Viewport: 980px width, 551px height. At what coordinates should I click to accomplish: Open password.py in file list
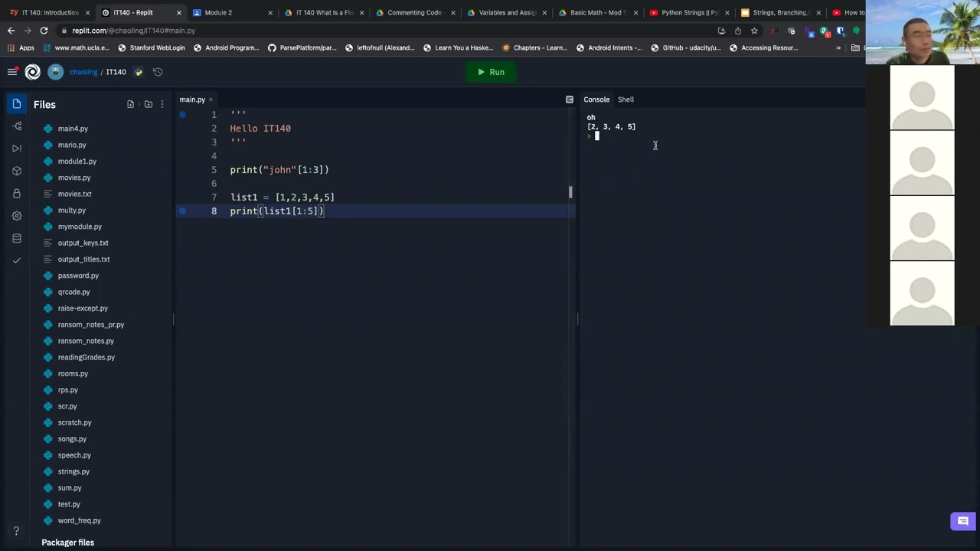click(x=78, y=275)
